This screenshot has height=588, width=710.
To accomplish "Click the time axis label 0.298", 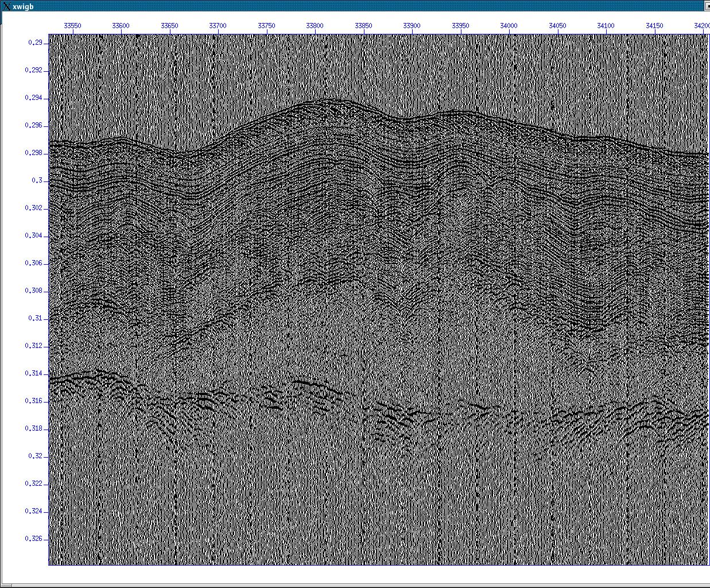I will tap(33, 153).
